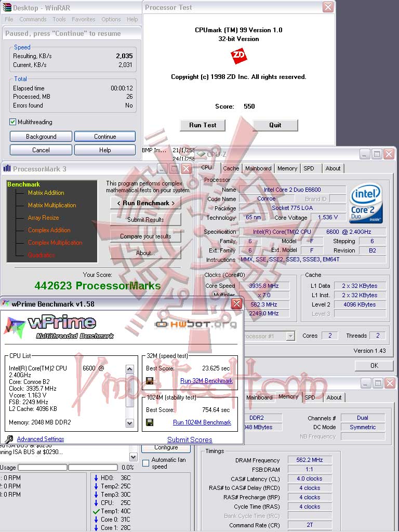399x532 pixels.
Task: Close the wPrime Benchmark window
Action: pyautogui.click(x=237, y=303)
